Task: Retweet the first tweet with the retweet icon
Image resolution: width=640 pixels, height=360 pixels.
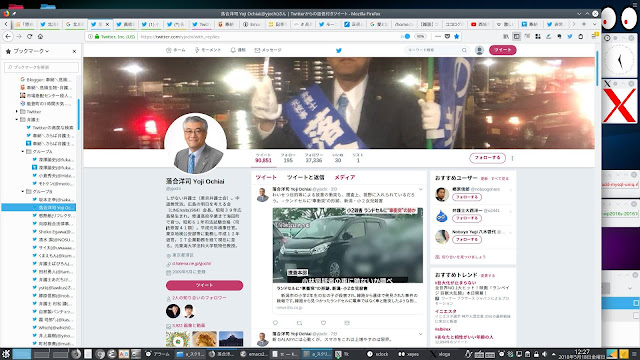Action: (299, 323)
